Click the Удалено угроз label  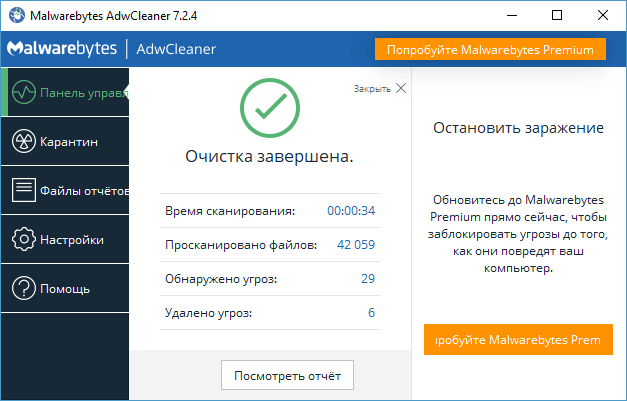coord(208,313)
